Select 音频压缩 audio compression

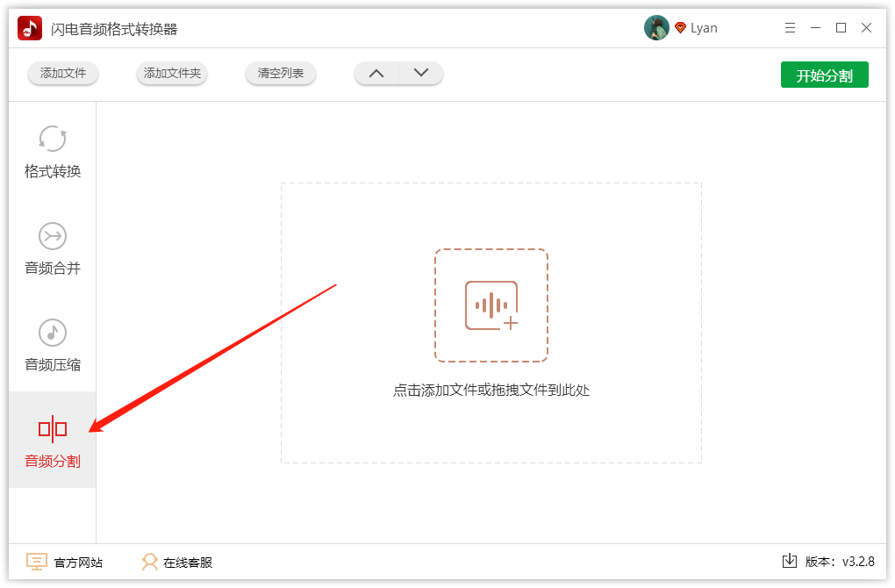(53, 344)
